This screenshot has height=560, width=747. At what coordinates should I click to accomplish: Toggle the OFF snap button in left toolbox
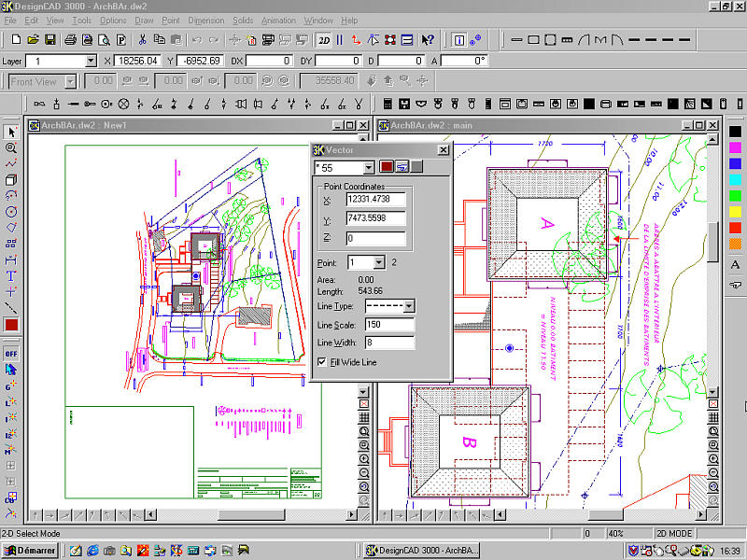click(x=11, y=354)
